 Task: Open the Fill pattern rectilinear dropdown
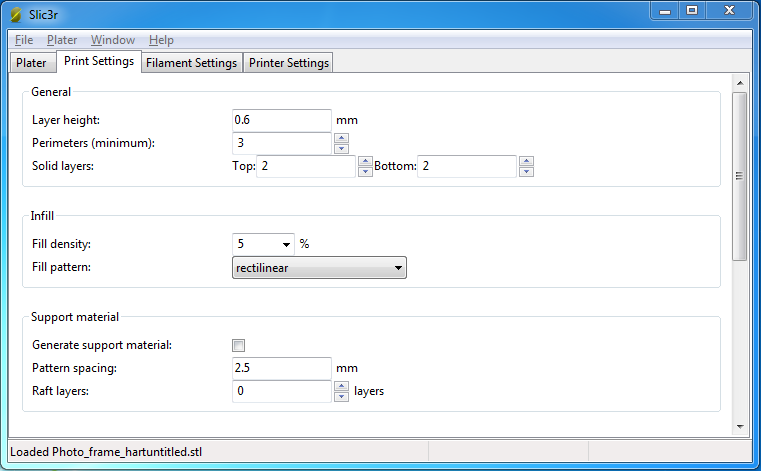(319, 268)
